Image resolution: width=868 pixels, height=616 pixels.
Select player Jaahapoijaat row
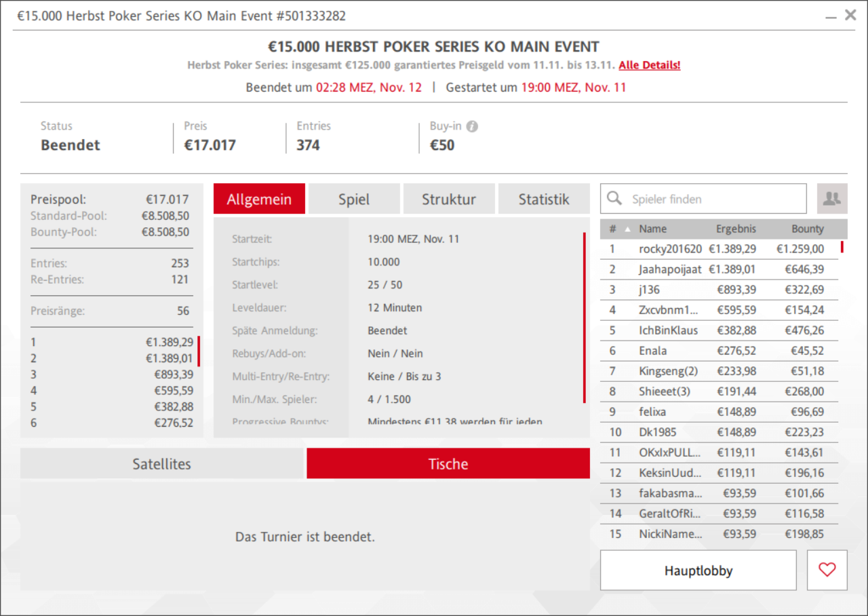coord(719,269)
